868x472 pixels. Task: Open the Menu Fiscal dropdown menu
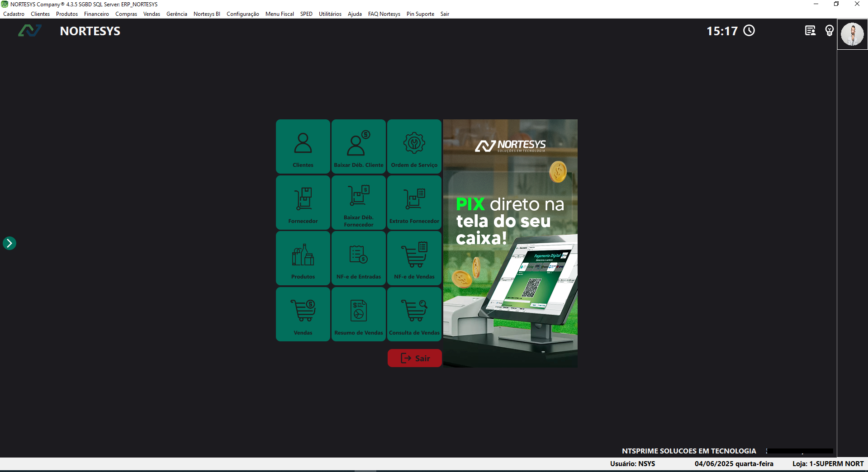280,14
